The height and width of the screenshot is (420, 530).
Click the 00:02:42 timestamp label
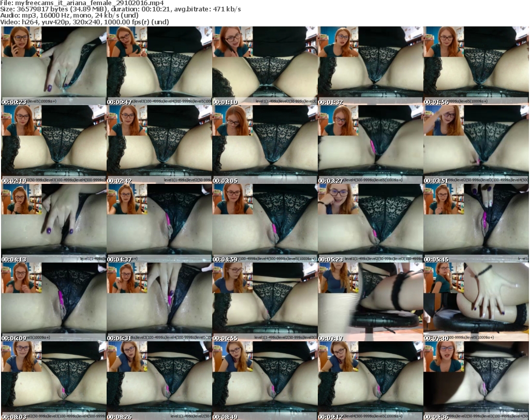[121, 181]
